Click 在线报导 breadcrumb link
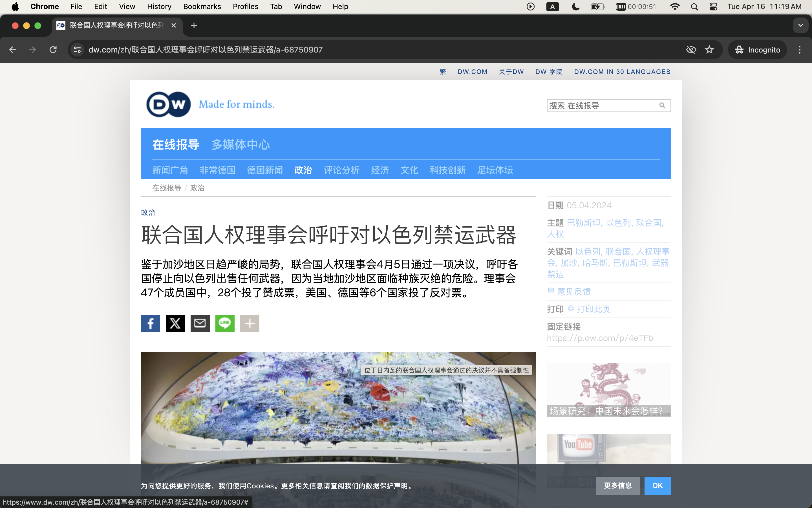This screenshot has width=812, height=508. pyautogui.click(x=167, y=188)
